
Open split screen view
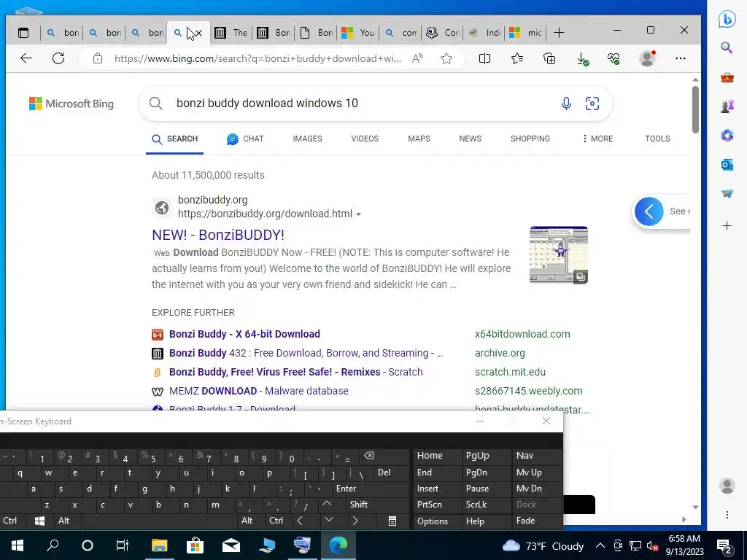pyautogui.click(x=484, y=58)
